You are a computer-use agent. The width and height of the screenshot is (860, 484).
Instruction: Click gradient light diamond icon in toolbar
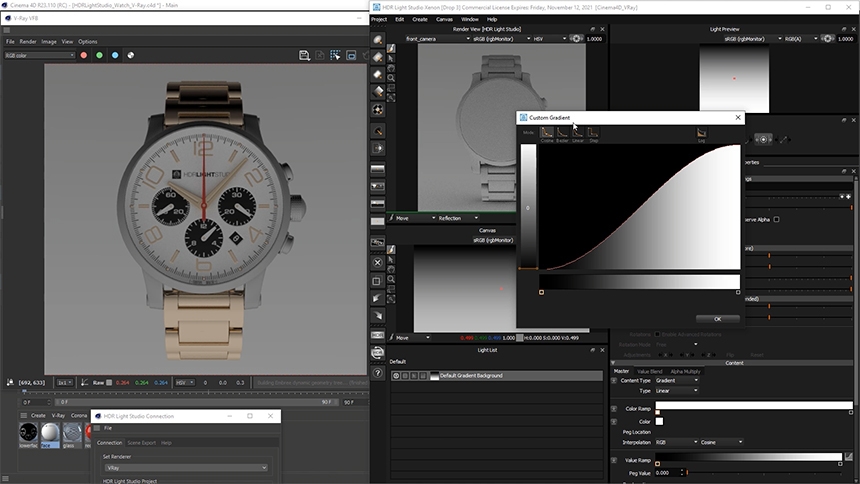tap(378, 92)
